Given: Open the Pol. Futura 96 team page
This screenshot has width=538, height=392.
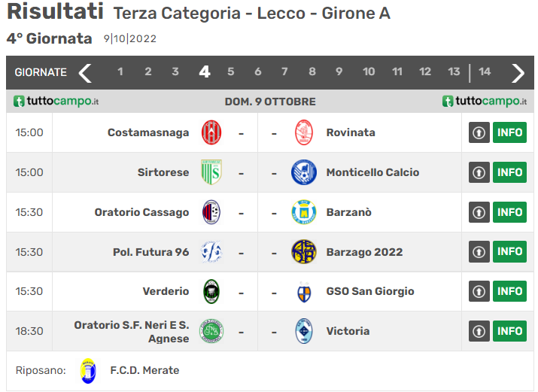Looking at the screenshot, I should point(150,252).
